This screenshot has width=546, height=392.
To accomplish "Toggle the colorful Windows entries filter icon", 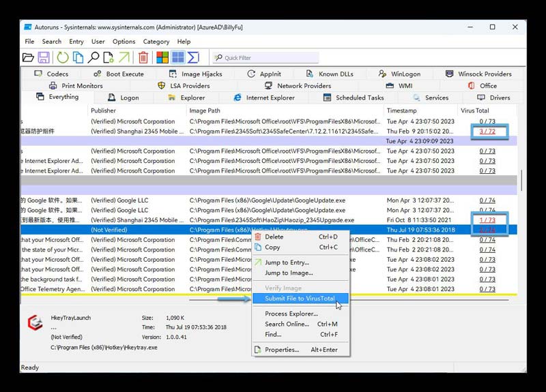I will click(162, 57).
